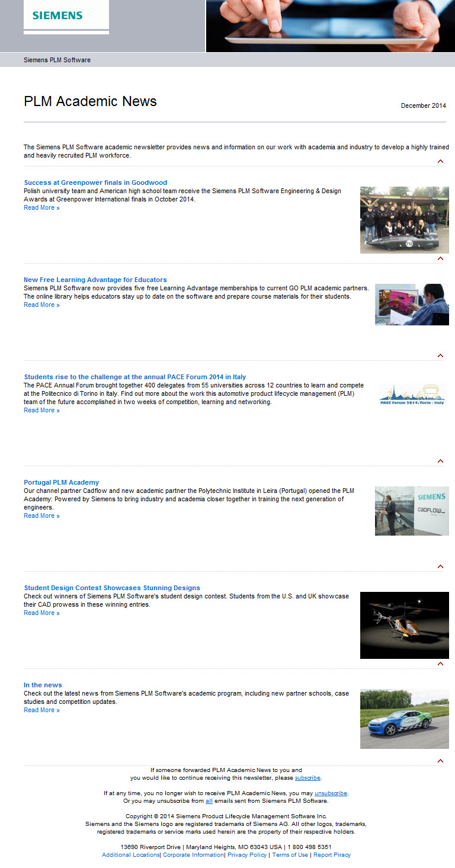Open Report Piracy footer link
This screenshot has height=868, width=455.
pyautogui.click(x=332, y=855)
